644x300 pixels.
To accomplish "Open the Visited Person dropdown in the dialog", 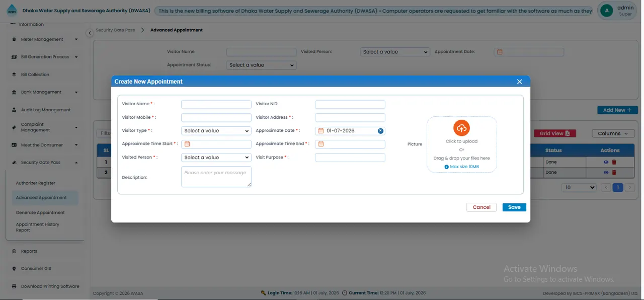I will [x=216, y=158].
